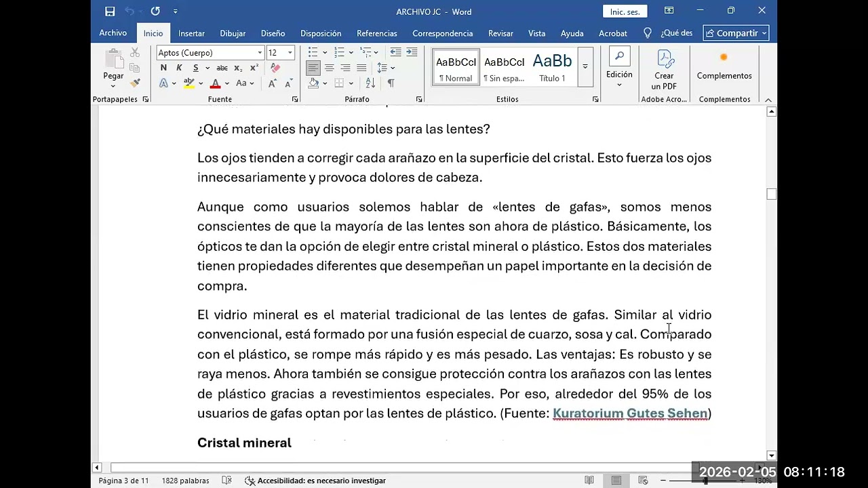Viewport: 868px width, 488px height.
Task: Open Complementos add-ins icon
Action: pos(724,66)
